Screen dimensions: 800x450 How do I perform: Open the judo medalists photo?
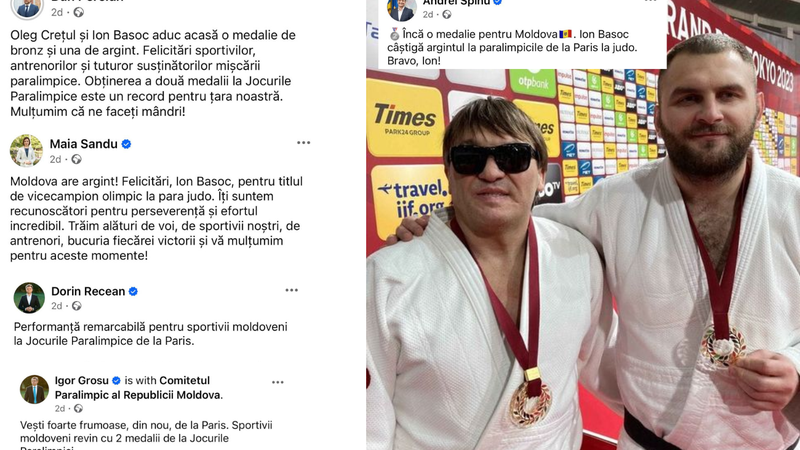(583, 259)
